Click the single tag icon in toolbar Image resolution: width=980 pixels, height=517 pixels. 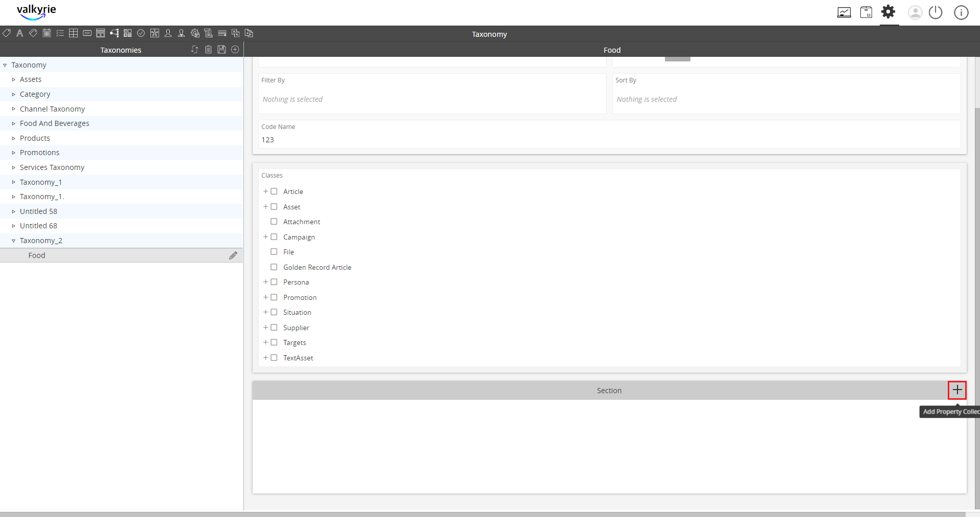[7, 33]
